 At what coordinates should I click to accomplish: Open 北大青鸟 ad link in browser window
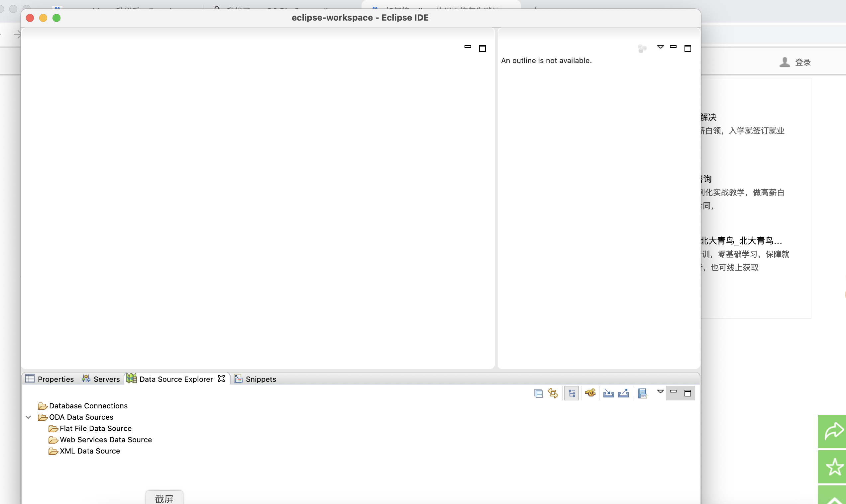point(741,241)
